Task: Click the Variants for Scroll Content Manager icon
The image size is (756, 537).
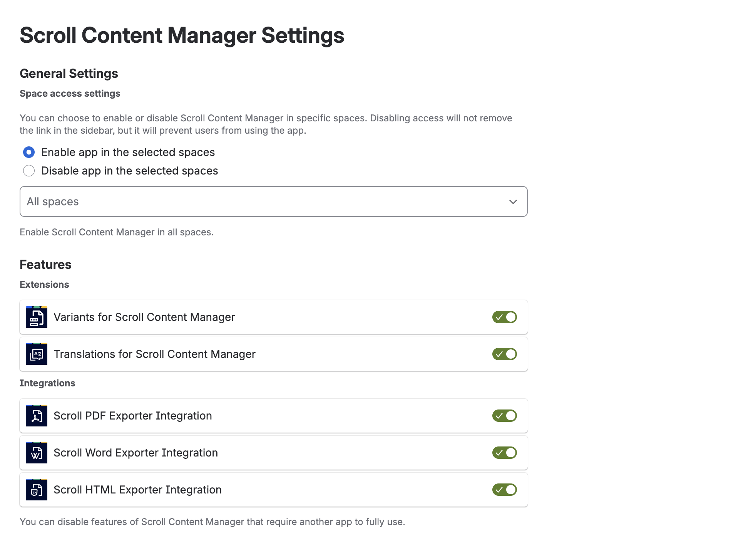Action: click(x=37, y=317)
